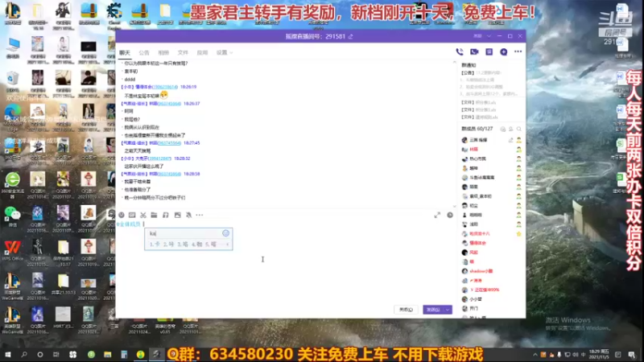Viewport: 644px width, 362px height.
Task: Expand more IME candidates arrow
Action: point(228,245)
